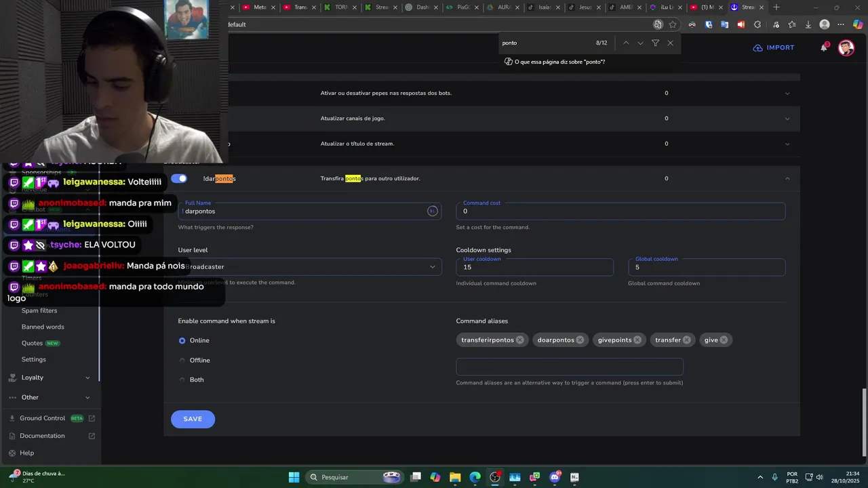
Task: Bookmark this page with star icon
Action: pyautogui.click(x=673, y=24)
